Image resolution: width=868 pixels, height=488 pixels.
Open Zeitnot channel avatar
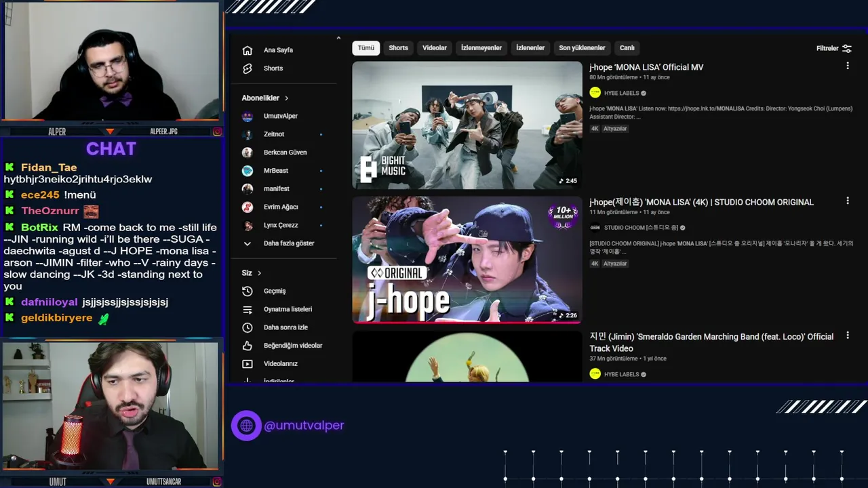coord(248,134)
